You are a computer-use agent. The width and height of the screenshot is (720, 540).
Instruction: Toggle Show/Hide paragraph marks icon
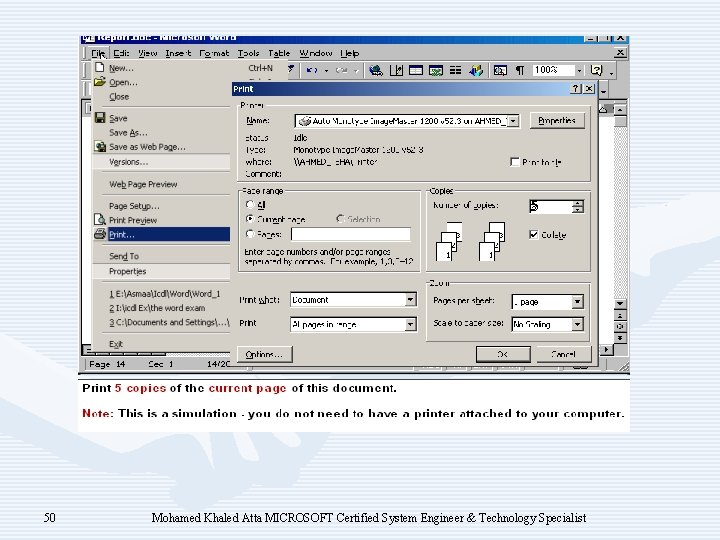point(520,70)
